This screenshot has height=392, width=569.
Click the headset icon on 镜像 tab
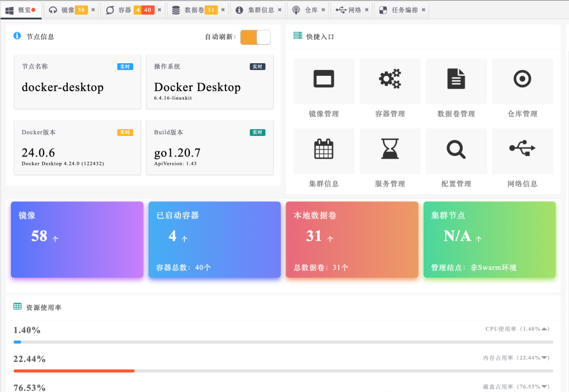click(x=53, y=10)
